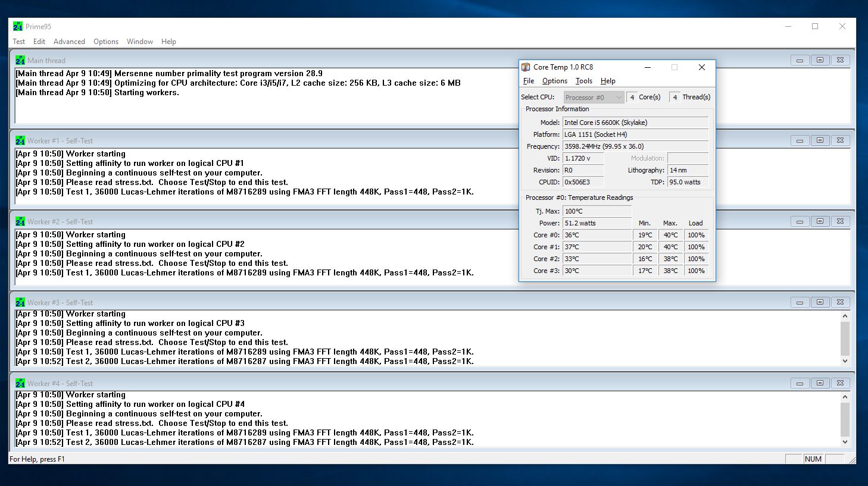Viewport: 868px width, 486px height.
Task: Click the Power value 51.2 watts
Action: point(597,223)
